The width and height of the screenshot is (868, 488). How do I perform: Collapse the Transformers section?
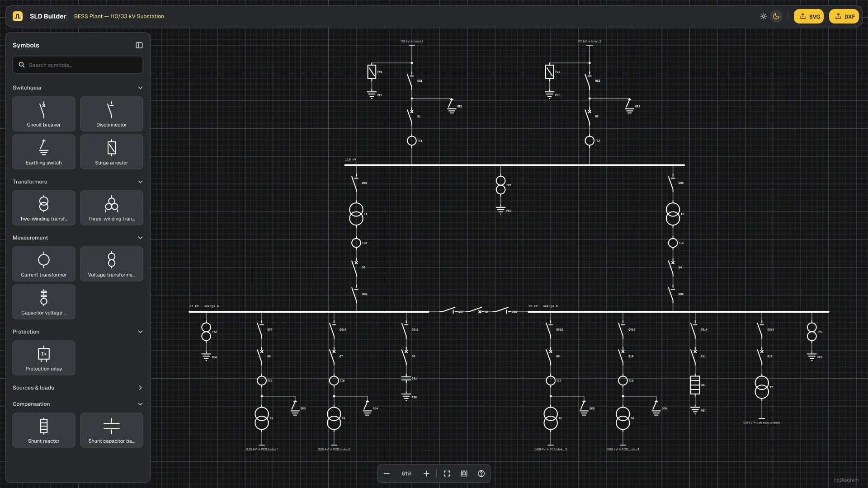click(x=78, y=182)
